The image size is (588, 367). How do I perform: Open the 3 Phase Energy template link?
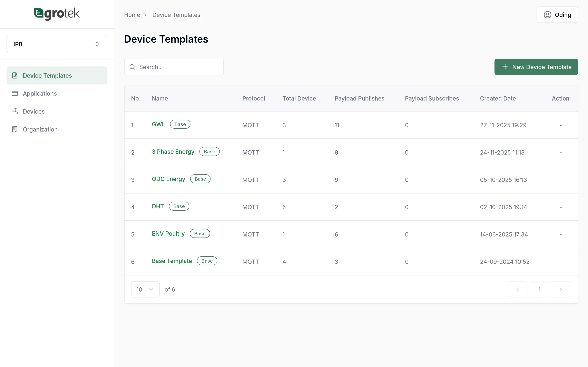173,152
